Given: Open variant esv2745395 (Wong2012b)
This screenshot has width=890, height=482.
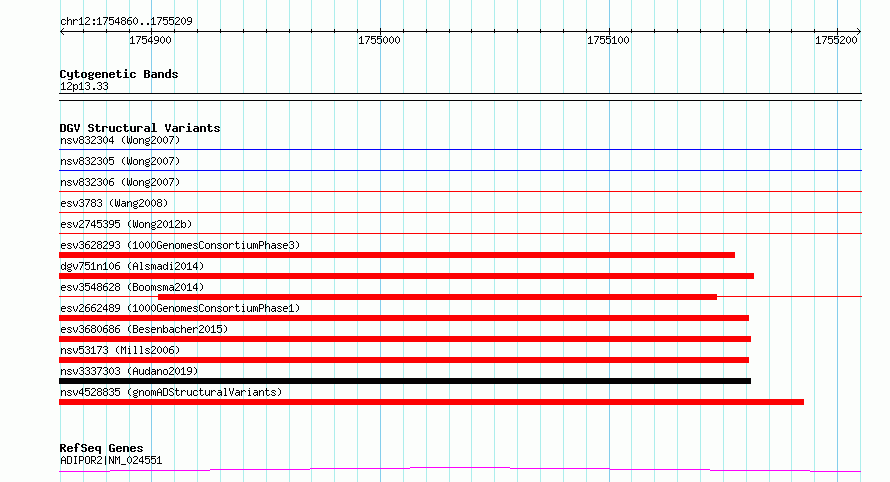Looking at the screenshot, I should pos(126,224).
